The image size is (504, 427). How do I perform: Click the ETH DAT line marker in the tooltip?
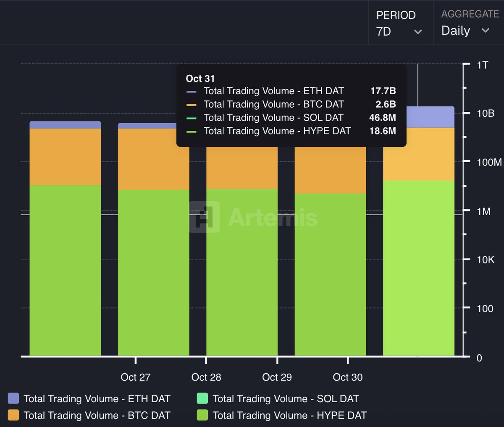tap(192, 91)
